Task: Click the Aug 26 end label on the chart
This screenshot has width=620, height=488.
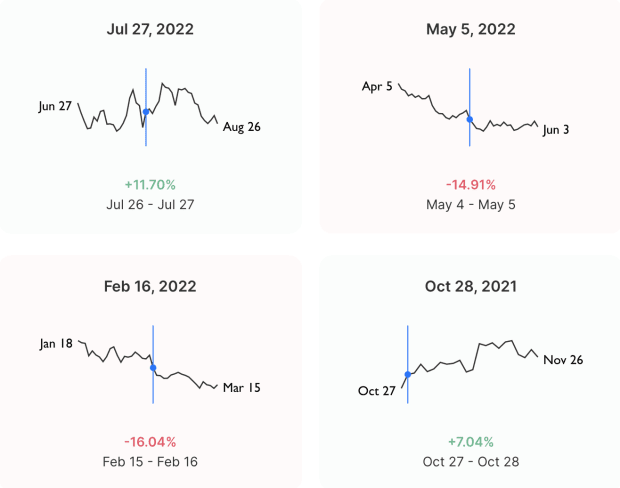Action: (x=241, y=127)
